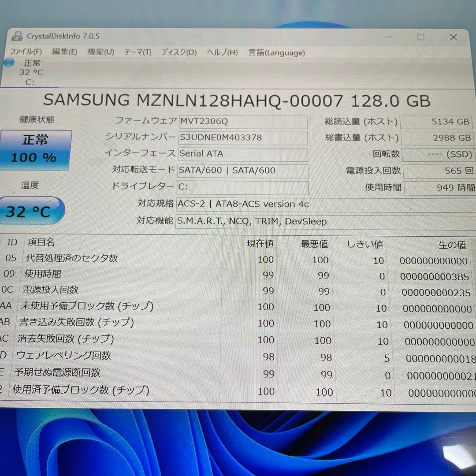
Task: Click the drive letter C: field
Action: tap(242, 187)
